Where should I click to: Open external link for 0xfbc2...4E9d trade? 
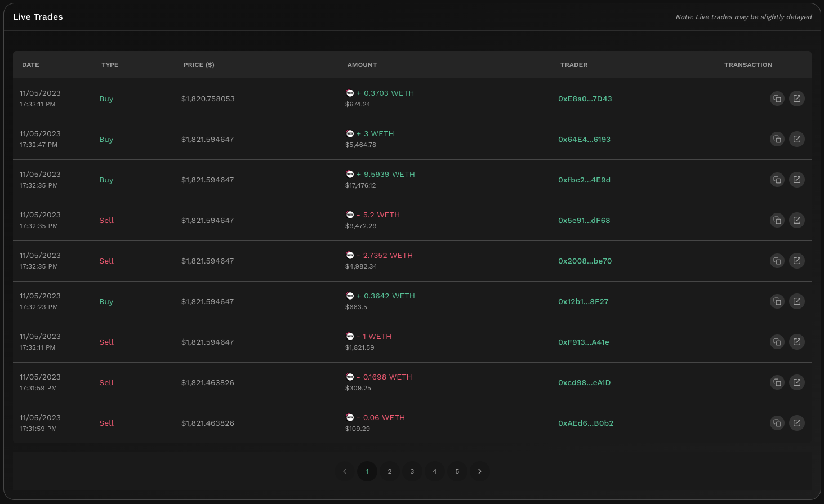[x=796, y=180]
